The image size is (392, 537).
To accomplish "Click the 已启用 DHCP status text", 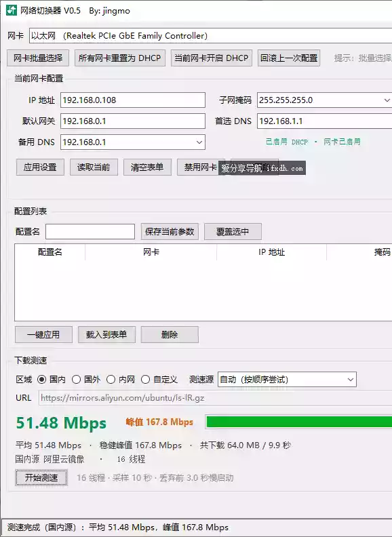I will pos(287,142).
